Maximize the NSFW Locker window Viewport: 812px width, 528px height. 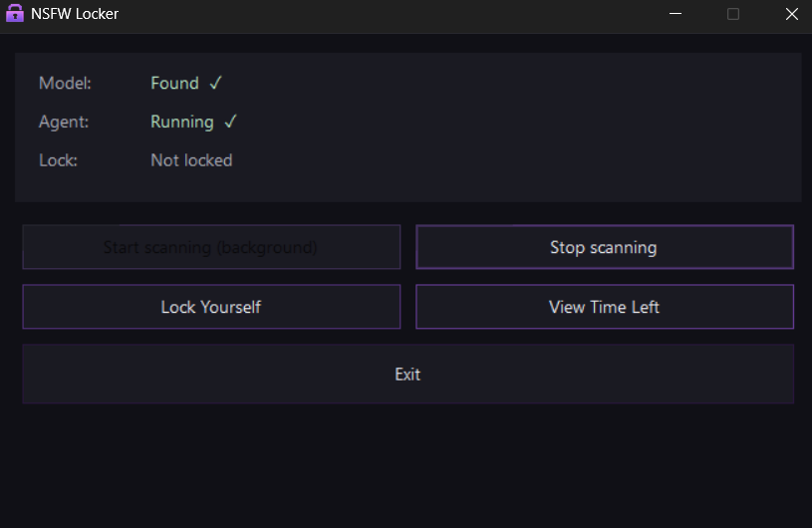(733, 14)
